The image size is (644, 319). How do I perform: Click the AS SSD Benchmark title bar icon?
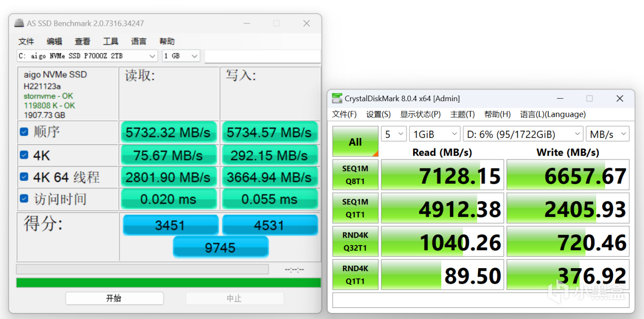(19, 23)
